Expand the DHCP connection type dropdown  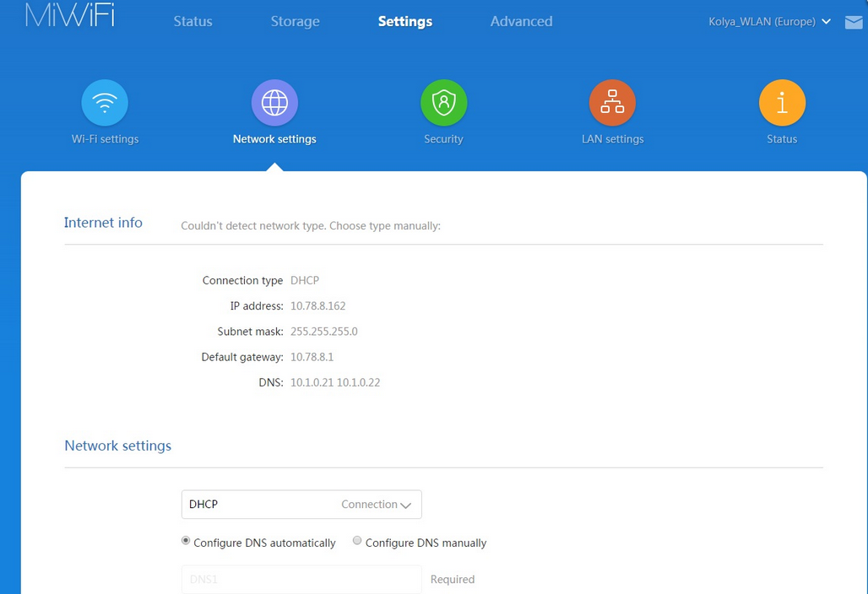[301, 505]
